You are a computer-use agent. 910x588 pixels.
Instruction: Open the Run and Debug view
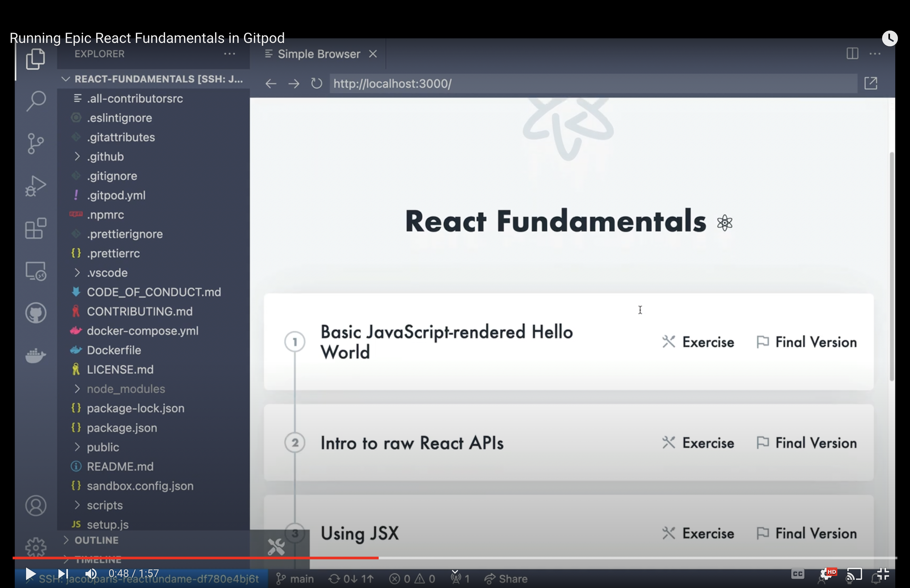click(36, 186)
